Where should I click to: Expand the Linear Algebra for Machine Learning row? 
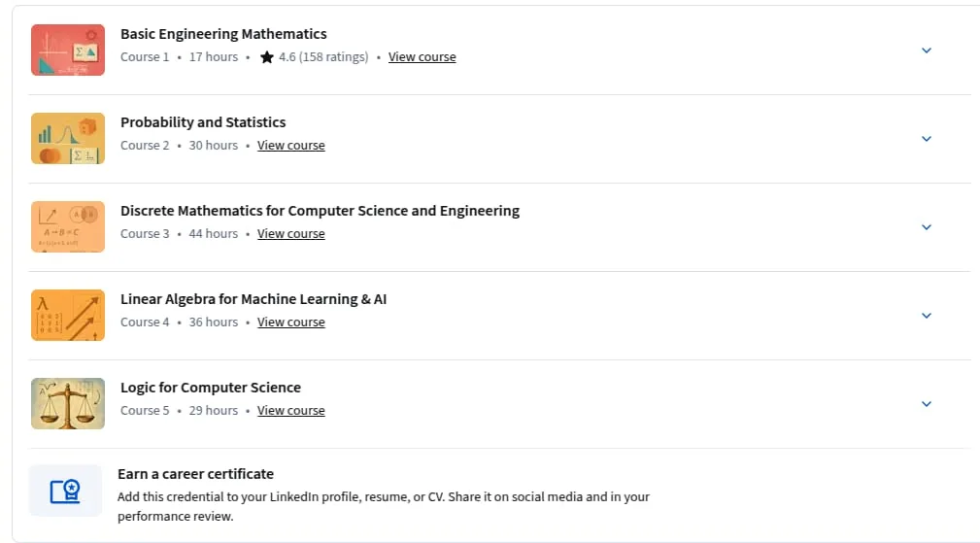tap(927, 316)
